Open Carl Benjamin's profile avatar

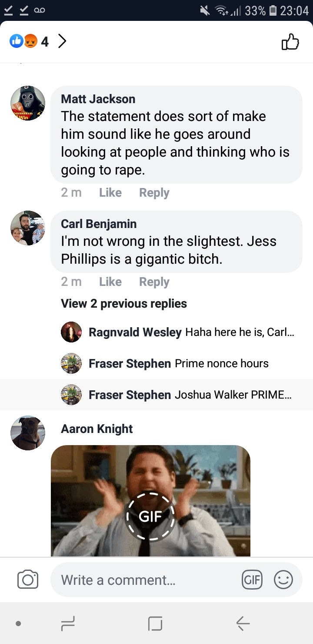28,228
